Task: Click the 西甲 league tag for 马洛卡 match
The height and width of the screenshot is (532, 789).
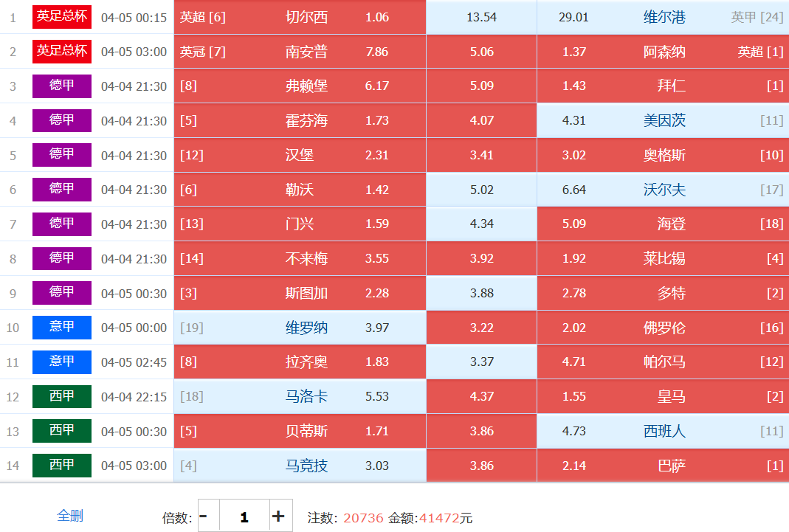Action: point(62,397)
